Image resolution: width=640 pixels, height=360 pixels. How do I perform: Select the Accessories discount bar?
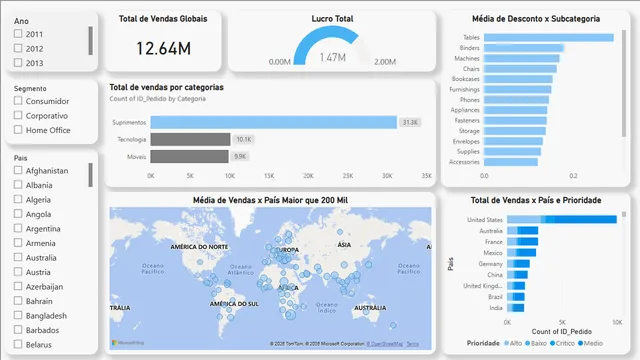511,162
